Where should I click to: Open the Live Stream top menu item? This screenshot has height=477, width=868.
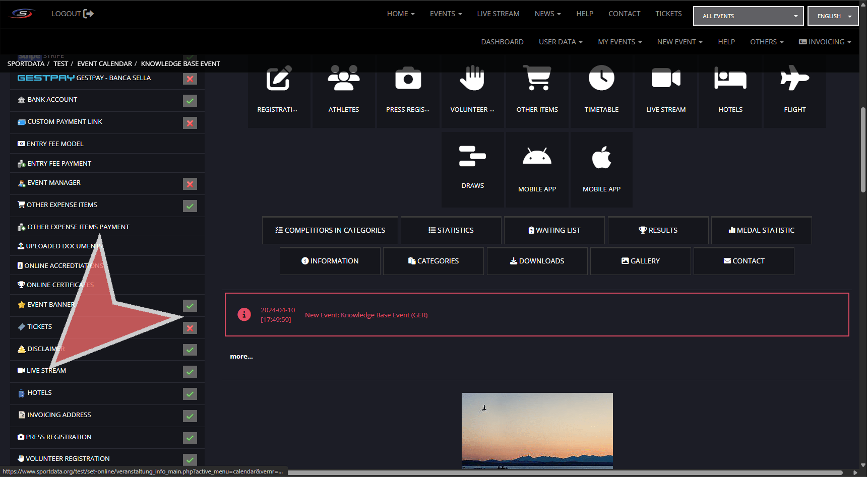pos(498,14)
